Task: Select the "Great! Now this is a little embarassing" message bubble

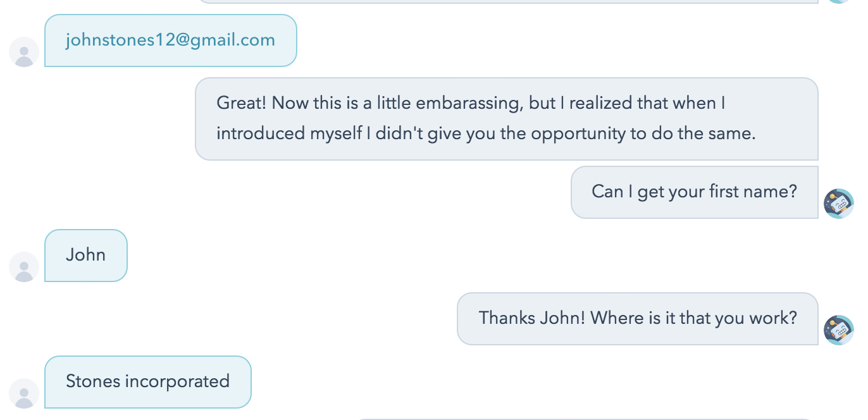Action: click(506, 119)
